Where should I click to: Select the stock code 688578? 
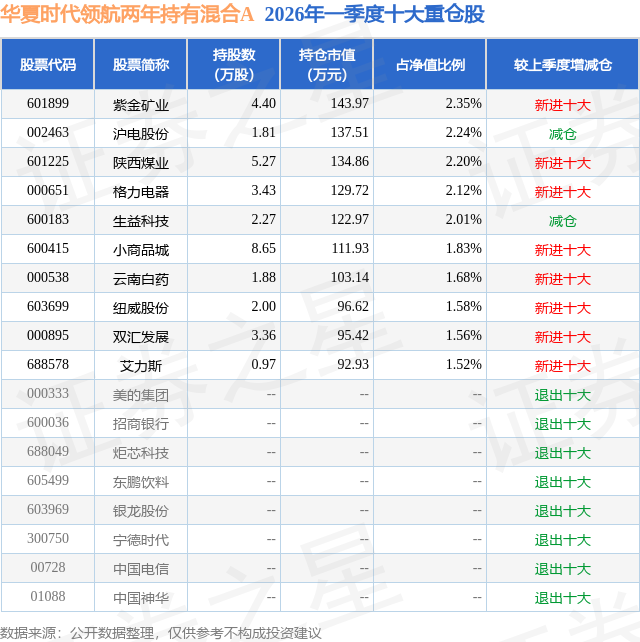pos(48,365)
